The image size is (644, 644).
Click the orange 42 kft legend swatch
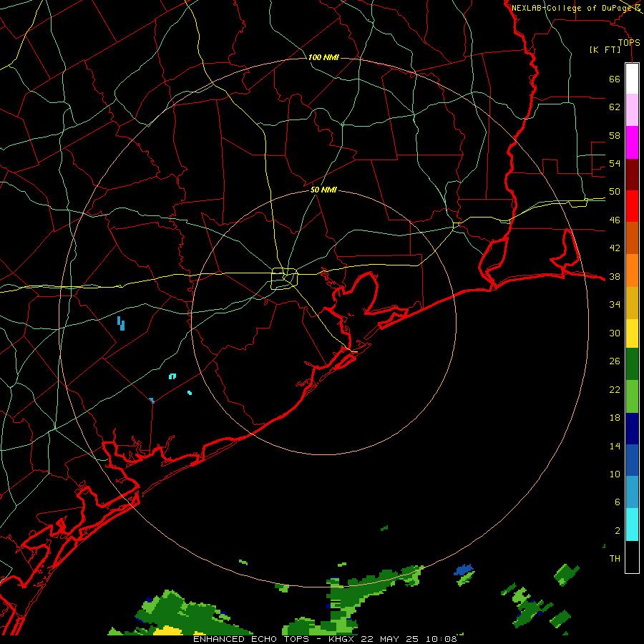point(632,270)
